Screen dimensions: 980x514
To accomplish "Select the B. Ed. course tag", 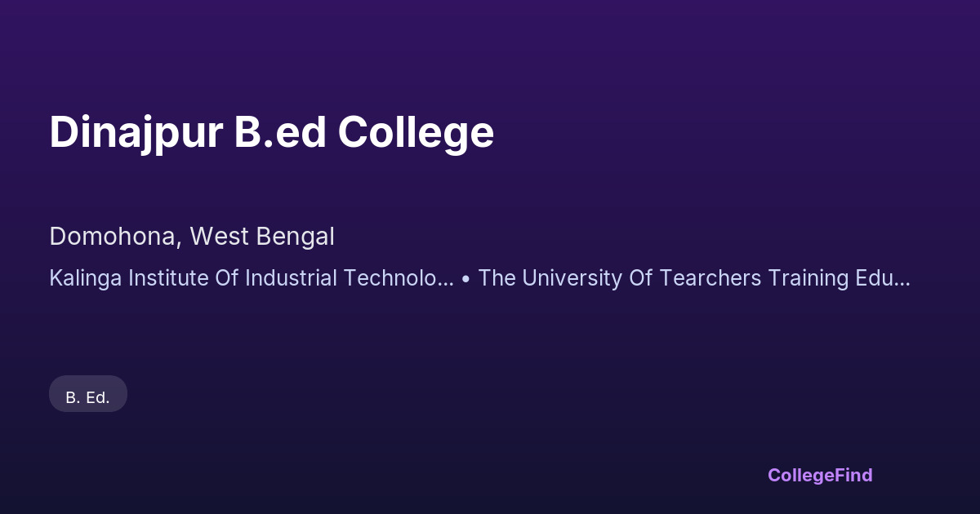I will pos(87,397).
